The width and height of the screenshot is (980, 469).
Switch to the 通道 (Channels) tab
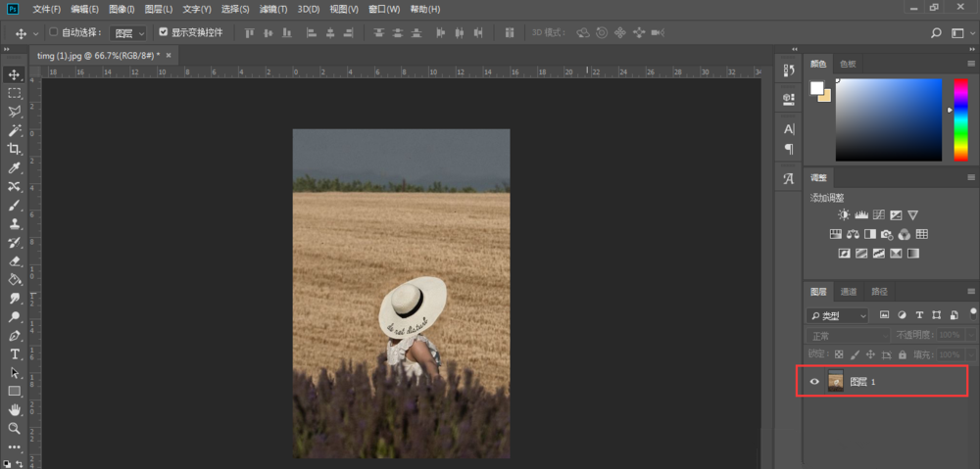849,291
